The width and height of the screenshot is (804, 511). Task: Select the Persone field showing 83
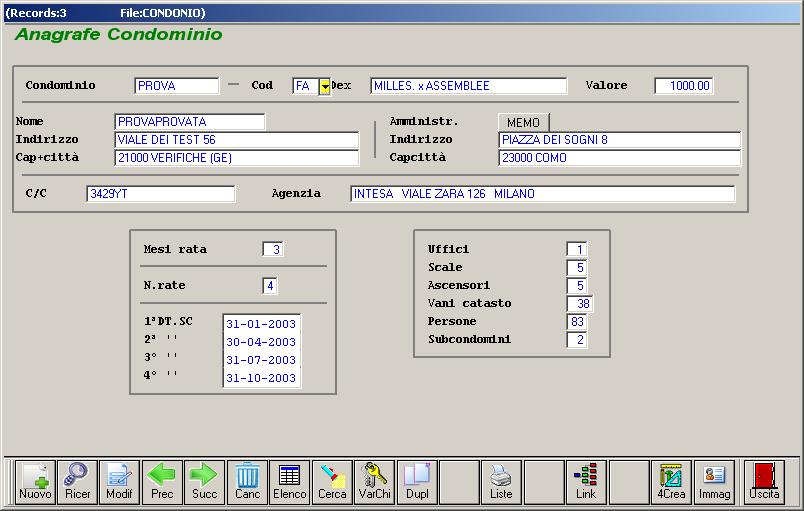point(577,321)
